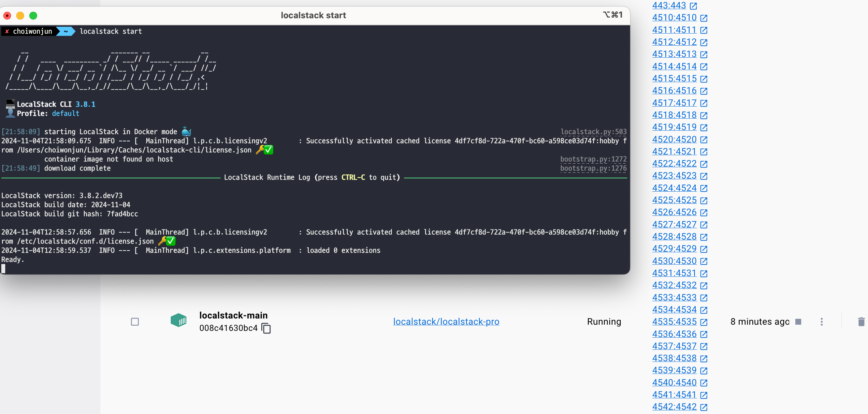Click external-open icon beside 4542:4542
The width and height of the screenshot is (868, 414).
pyautogui.click(x=703, y=407)
